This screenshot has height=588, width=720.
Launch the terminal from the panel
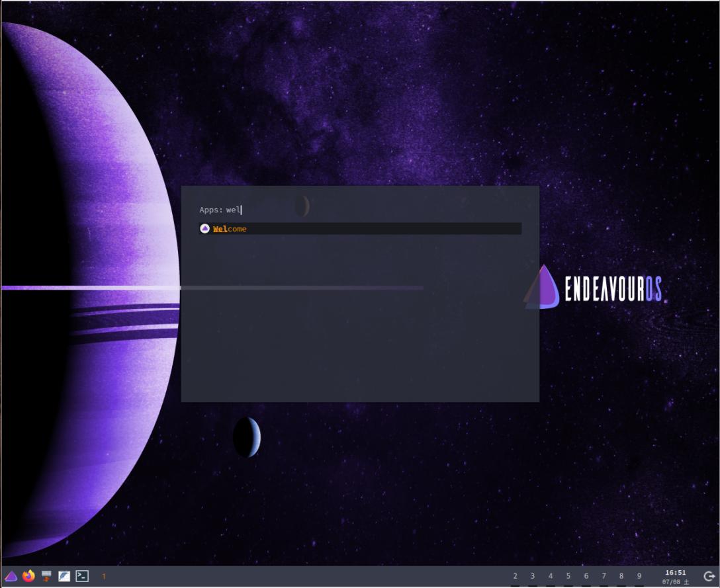tap(82, 575)
